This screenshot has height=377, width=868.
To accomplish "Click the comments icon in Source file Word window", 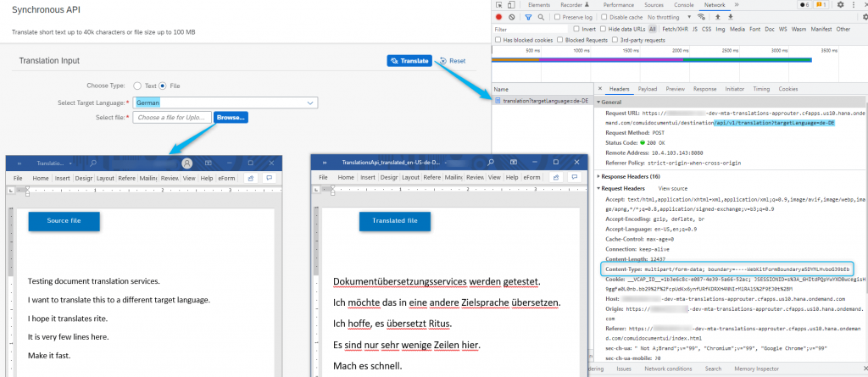I will coord(270,178).
